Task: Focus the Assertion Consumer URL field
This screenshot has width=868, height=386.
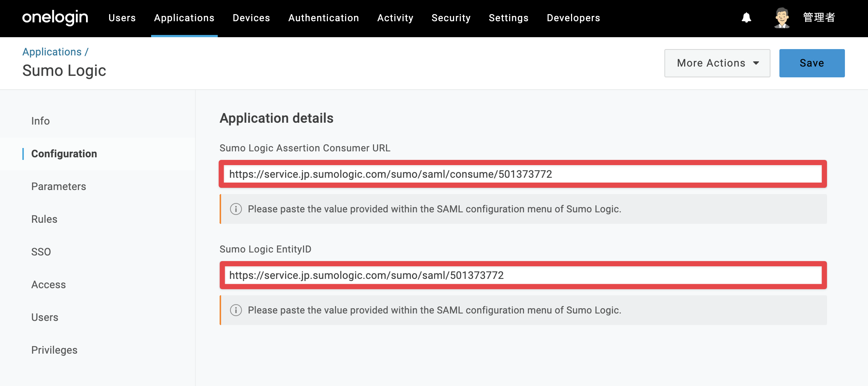Action: (x=523, y=174)
